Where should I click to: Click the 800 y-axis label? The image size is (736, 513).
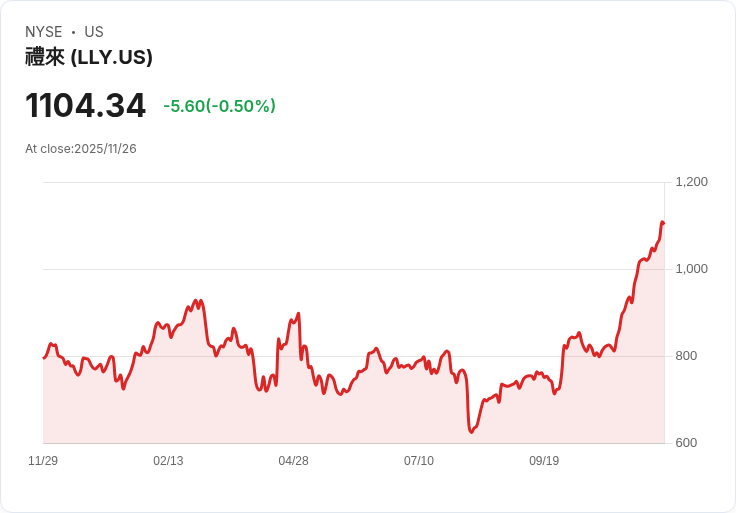(x=687, y=356)
